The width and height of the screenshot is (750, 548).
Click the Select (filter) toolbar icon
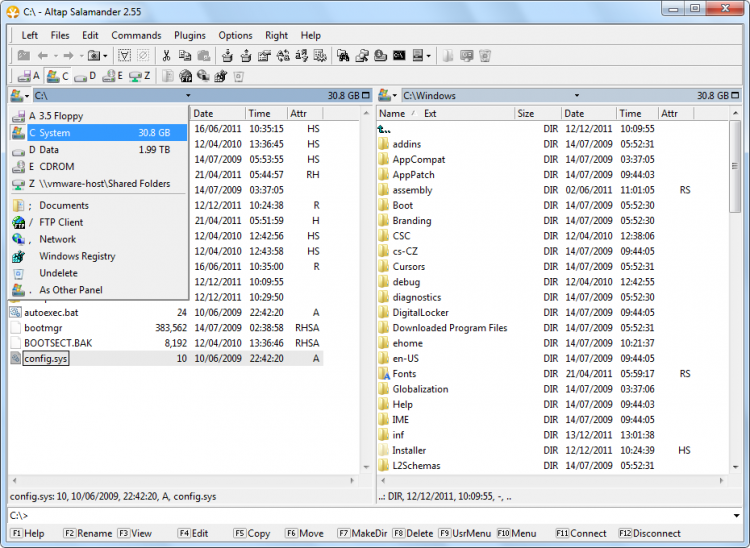124,56
